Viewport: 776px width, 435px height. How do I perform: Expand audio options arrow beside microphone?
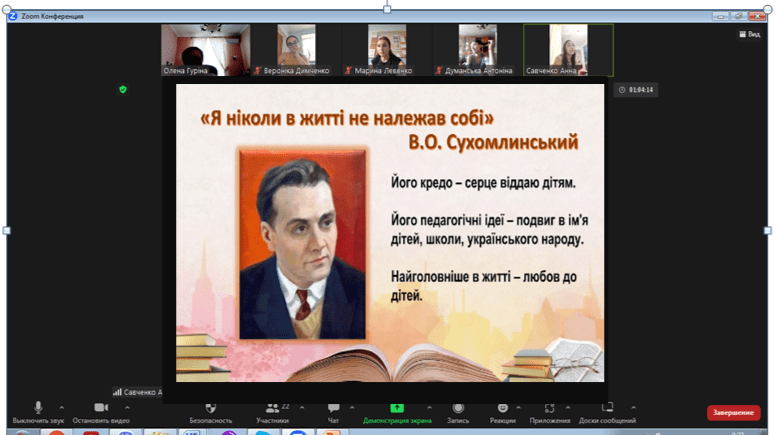coord(62,408)
